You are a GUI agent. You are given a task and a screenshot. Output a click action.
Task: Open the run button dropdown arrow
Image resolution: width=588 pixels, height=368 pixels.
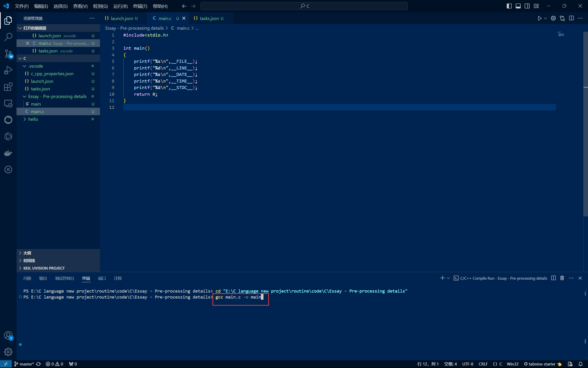point(545,18)
